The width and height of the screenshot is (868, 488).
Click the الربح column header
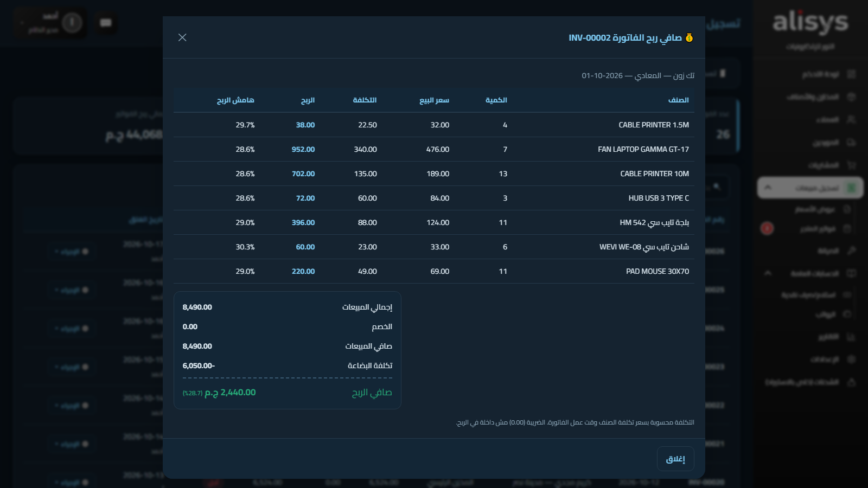pos(308,100)
